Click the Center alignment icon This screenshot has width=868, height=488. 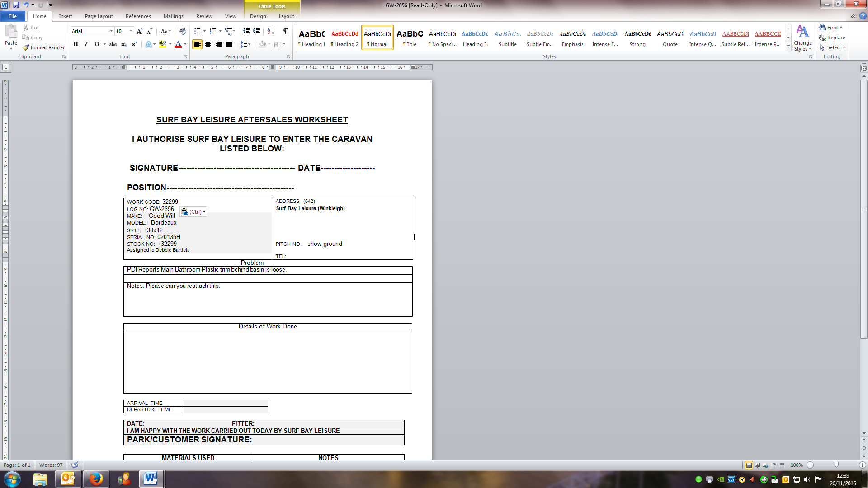click(208, 44)
